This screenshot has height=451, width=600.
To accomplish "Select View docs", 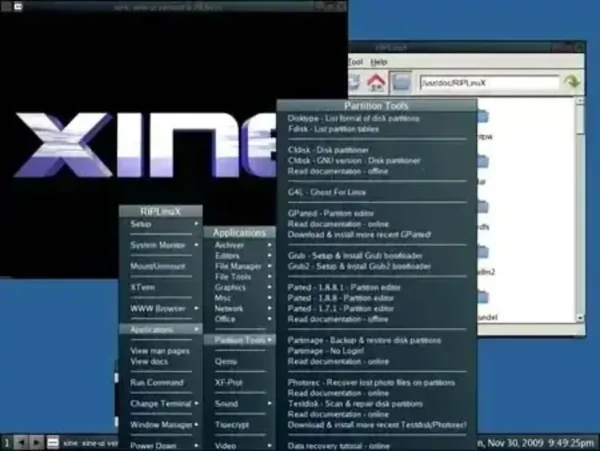I will [160, 361].
